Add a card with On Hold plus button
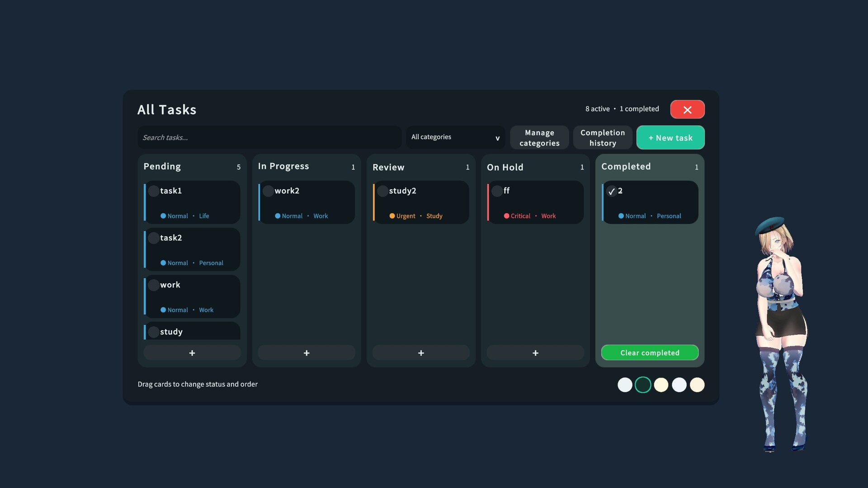 (535, 353)
